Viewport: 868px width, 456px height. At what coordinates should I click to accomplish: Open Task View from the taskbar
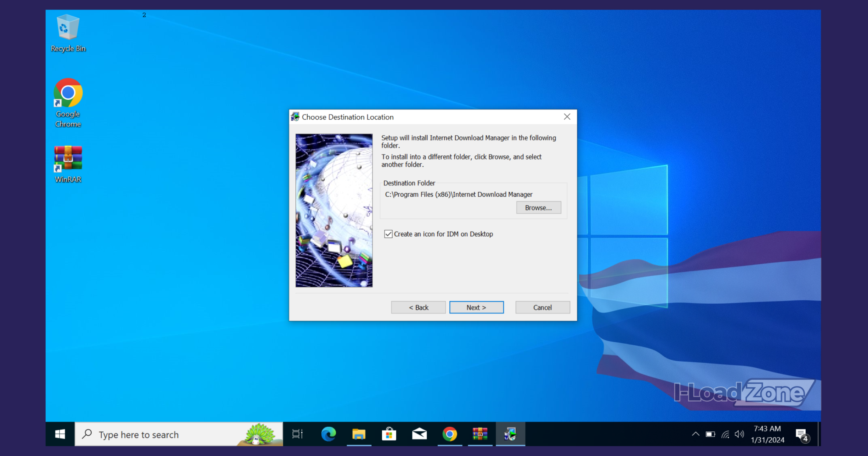pyautogui.click(x=298, y=434)
